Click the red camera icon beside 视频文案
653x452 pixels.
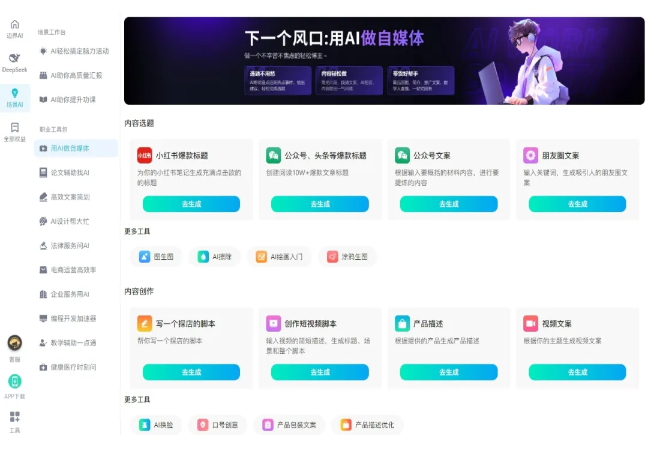(531, 323)
